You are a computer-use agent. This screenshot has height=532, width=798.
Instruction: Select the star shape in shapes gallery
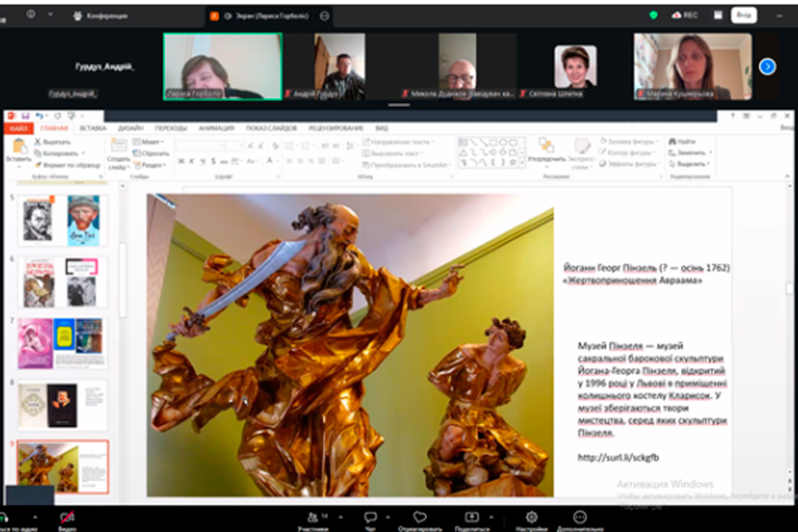[x=512, y=162]
